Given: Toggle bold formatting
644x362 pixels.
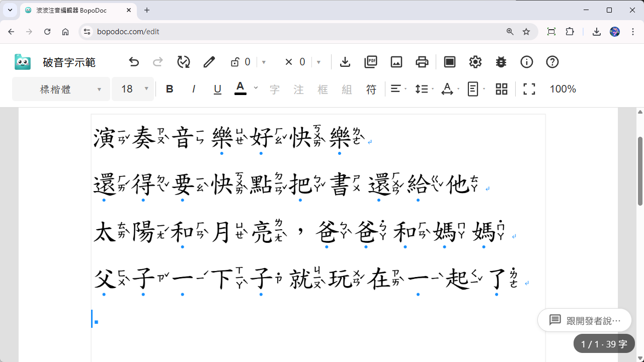Looking at the screenshot, I should 170,89.
